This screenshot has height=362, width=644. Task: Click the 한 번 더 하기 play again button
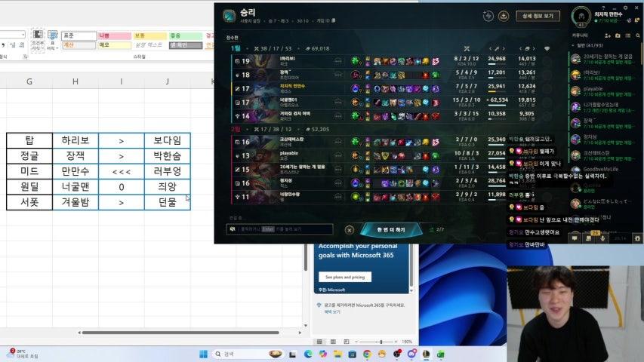[391, 229]
